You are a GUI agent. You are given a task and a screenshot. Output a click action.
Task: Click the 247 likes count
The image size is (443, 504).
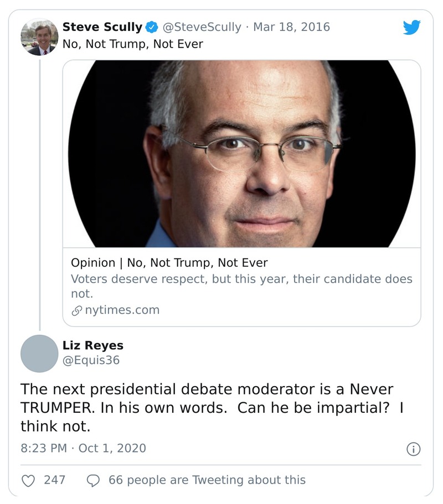click(55, 480)
